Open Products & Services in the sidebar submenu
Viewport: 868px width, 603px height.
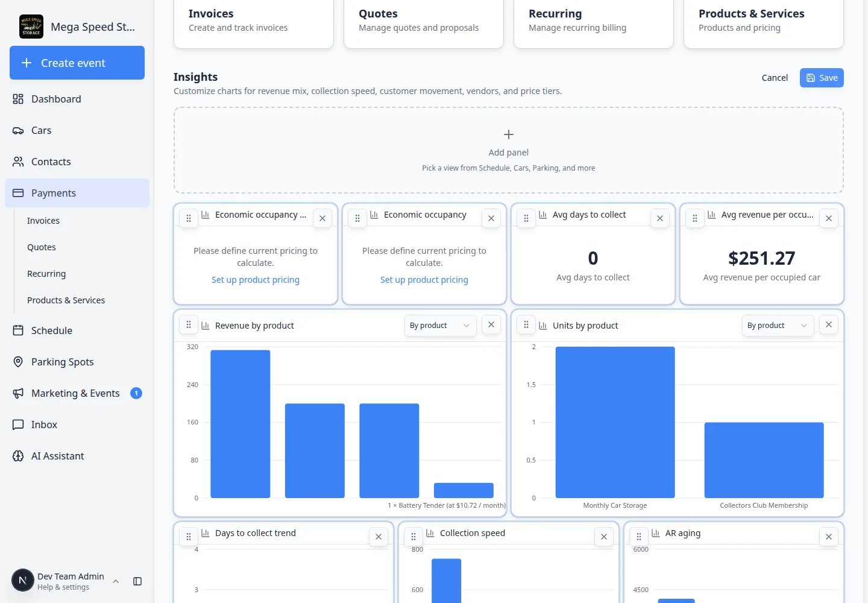66,300
